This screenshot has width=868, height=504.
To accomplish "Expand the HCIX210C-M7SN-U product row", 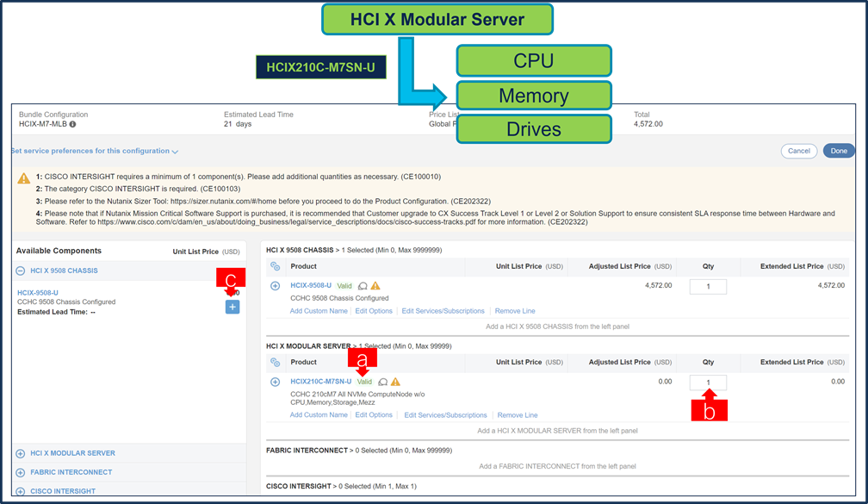I will pyautogui.click(x=276, y=382).
